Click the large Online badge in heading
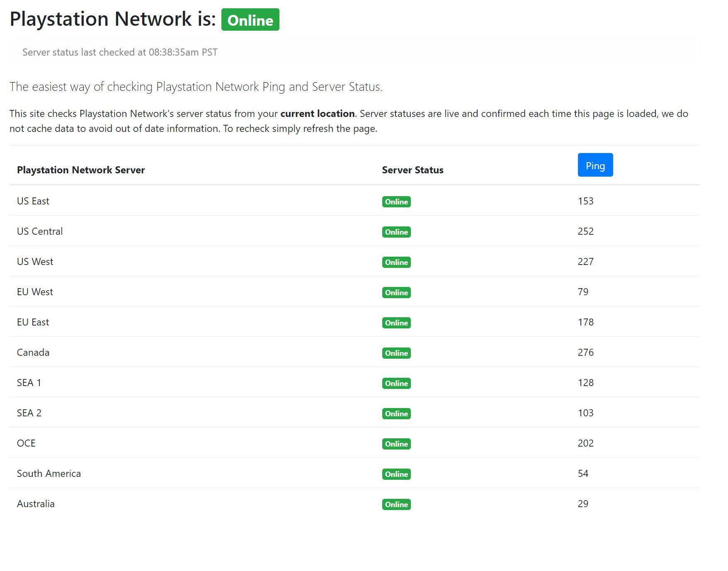 (250, 19)
